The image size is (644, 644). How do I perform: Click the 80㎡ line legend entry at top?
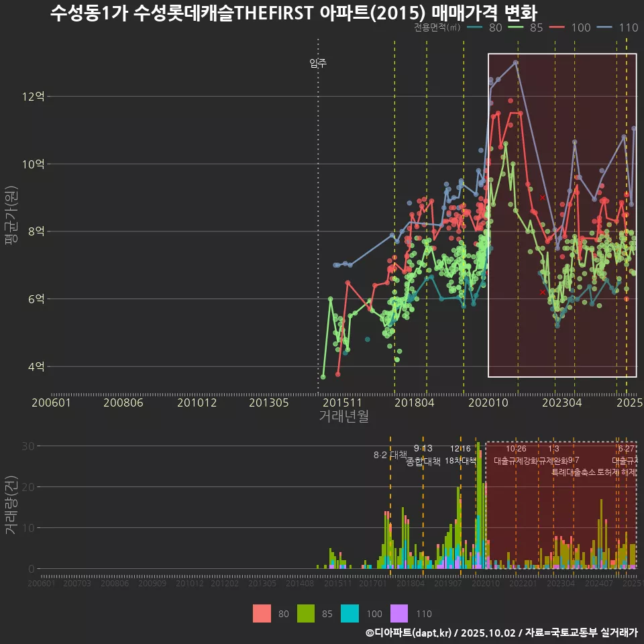(484, 28)
